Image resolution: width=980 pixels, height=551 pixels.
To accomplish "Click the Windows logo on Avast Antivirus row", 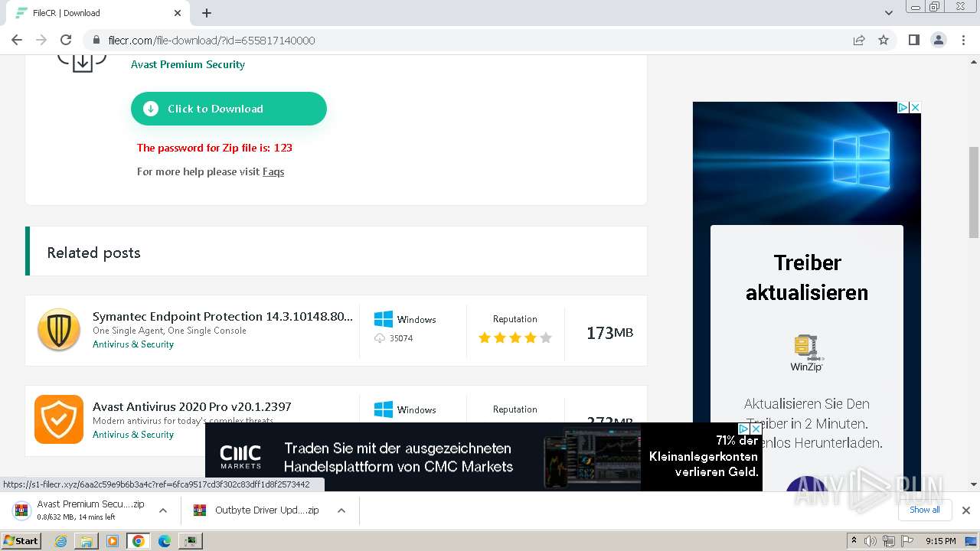I will [383, 409].
